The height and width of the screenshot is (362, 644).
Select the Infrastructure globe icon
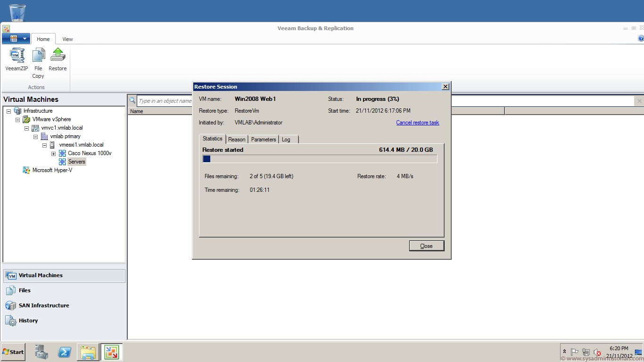17,111
